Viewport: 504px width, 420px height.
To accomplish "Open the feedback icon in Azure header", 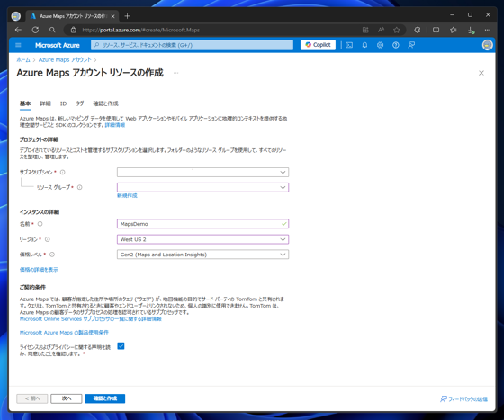I will (411, 45).
